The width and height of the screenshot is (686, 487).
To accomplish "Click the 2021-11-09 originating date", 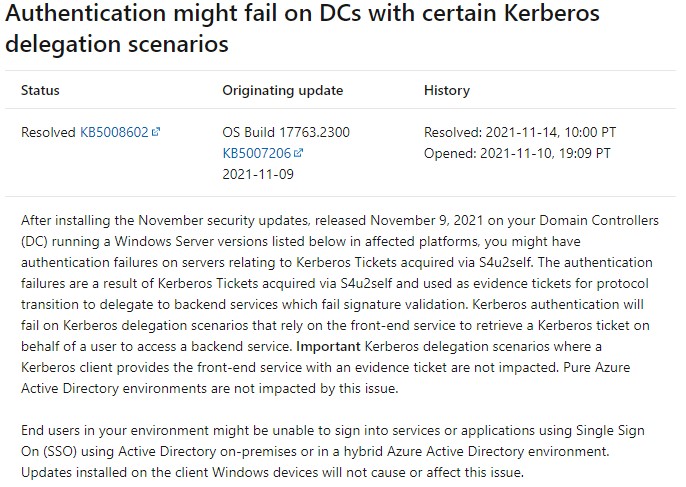I will click(x=258, y=174).
